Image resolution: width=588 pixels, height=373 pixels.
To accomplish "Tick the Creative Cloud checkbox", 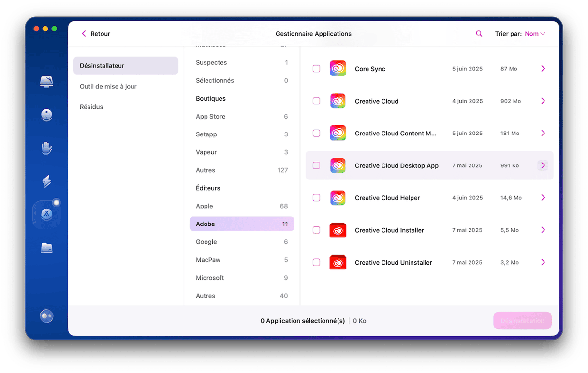I will coord(316,101).
